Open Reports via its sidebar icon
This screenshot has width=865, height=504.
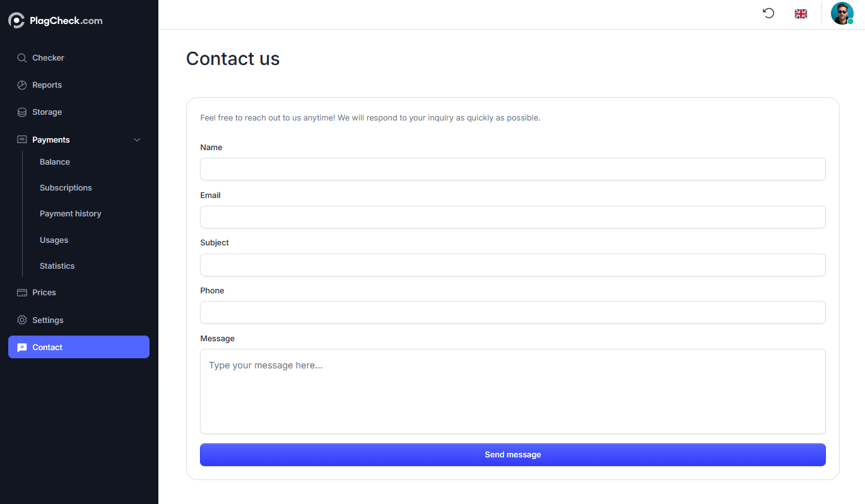[x=21, y=85]
